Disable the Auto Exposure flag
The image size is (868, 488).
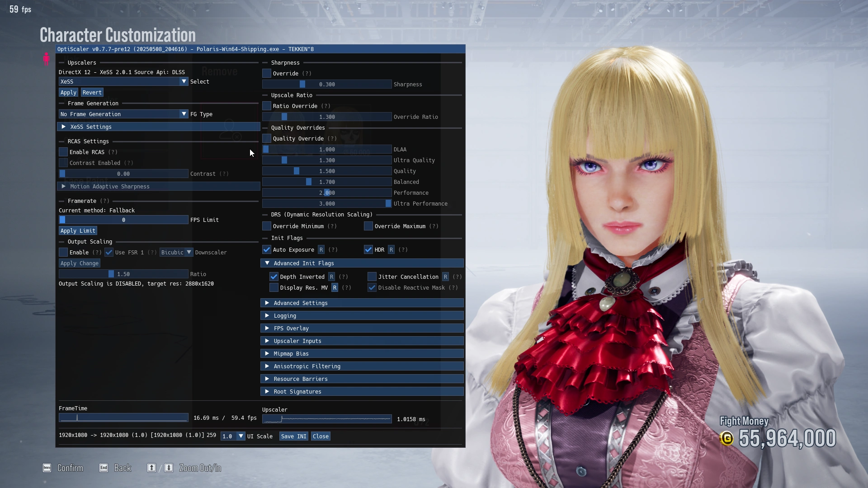tap(267, 249)
